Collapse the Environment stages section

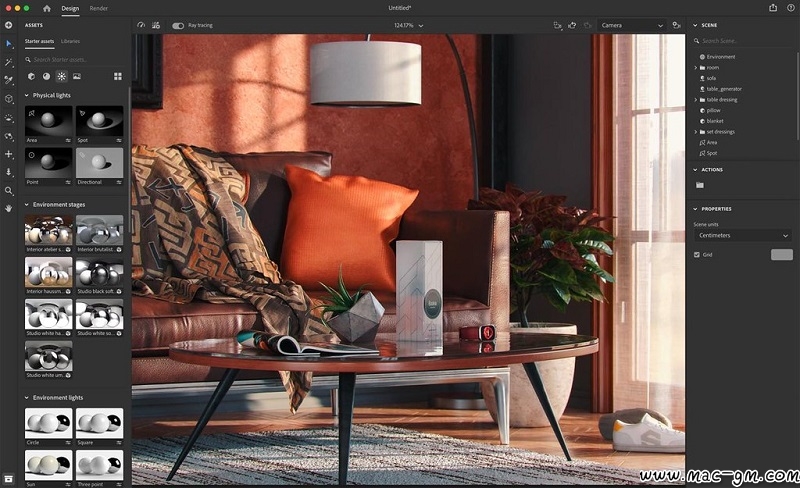(27, 205)
